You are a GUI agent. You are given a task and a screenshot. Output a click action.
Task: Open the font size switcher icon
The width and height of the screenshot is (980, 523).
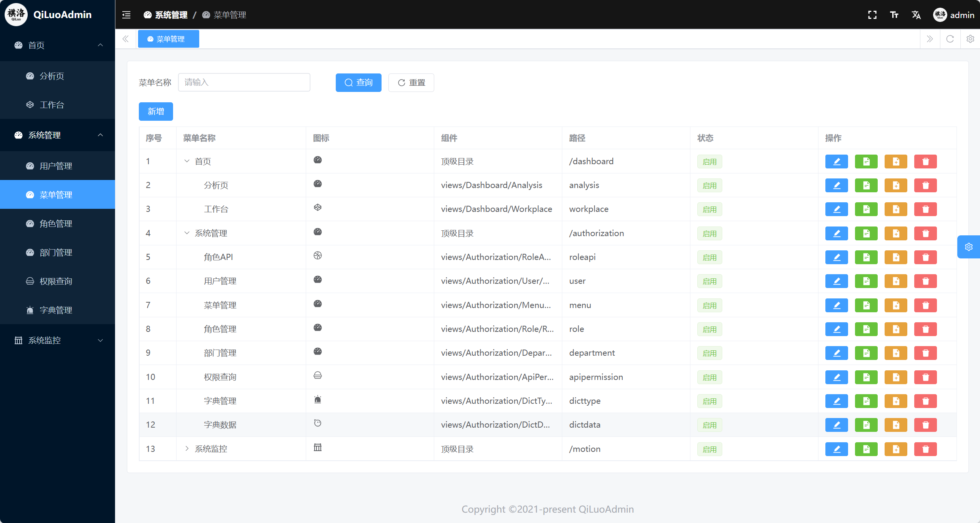894,15
